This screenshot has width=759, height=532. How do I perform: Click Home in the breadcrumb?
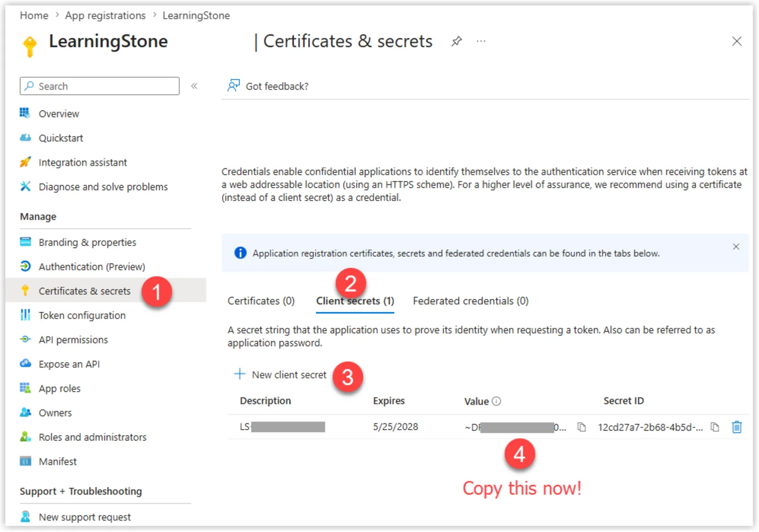click(x=34, y=16)
